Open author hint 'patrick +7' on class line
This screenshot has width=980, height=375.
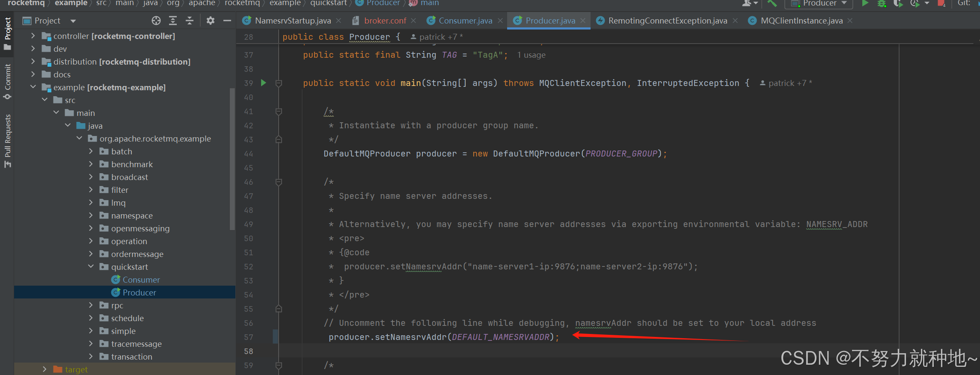click(437, 37)
